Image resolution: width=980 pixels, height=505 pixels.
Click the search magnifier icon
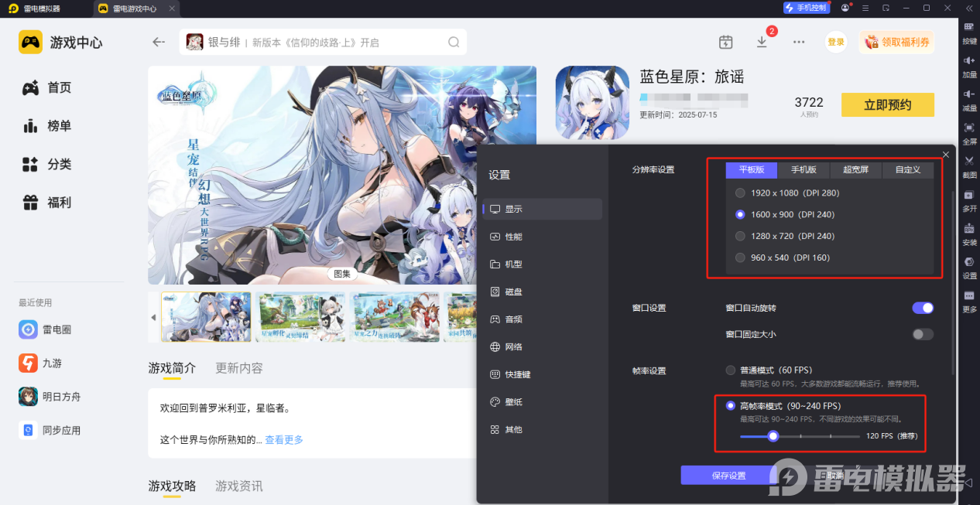tap(454, 42)
